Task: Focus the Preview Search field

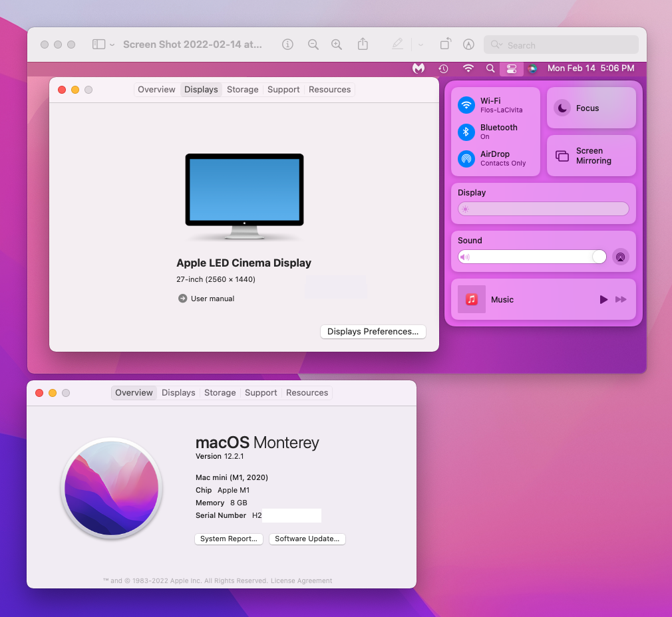Action: coord(561,45)
